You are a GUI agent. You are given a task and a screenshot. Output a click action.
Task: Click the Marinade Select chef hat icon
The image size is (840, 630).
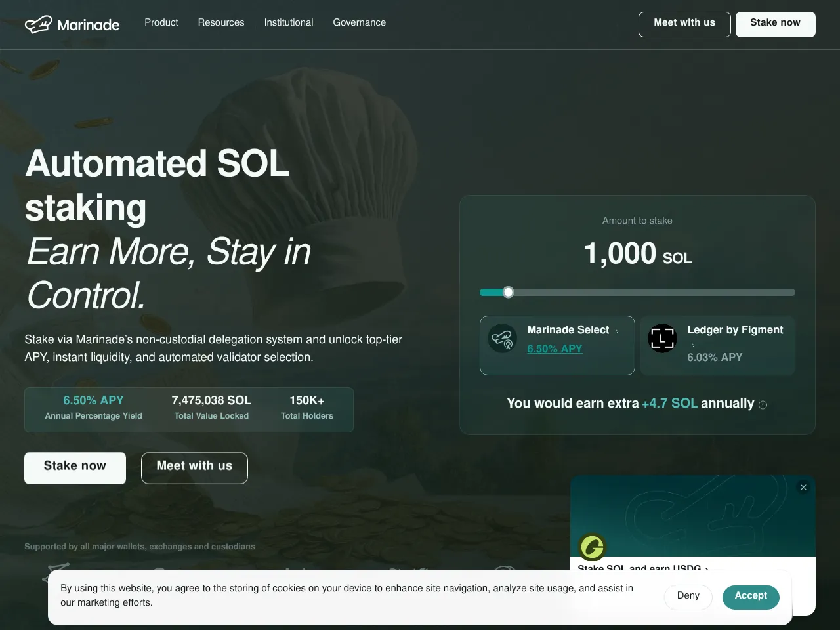503,339
